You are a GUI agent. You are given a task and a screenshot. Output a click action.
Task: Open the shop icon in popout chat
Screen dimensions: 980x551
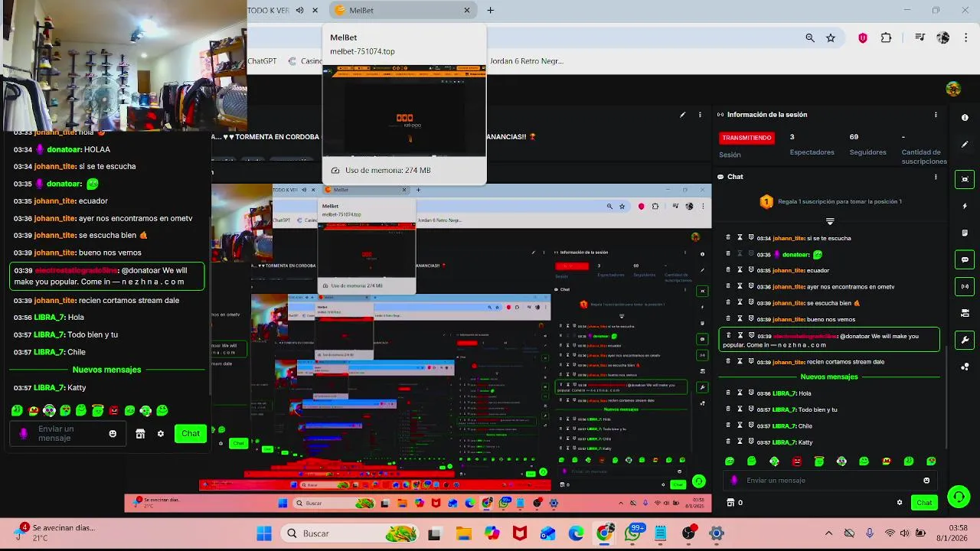tap(140, 434)
